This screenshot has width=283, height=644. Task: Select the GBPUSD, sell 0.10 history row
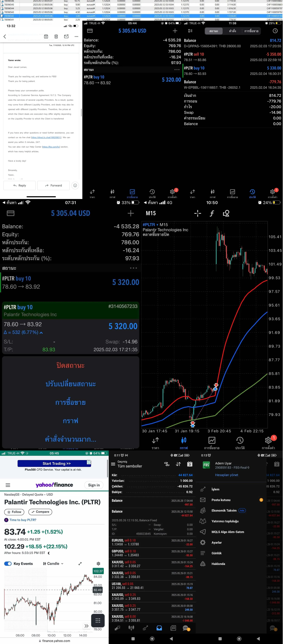(x=152, y=553)
